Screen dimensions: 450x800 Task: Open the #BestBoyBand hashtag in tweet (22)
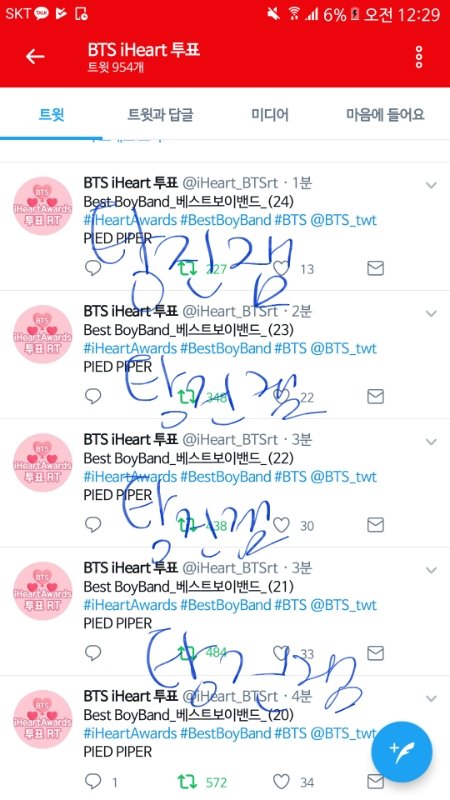(226, 477)
